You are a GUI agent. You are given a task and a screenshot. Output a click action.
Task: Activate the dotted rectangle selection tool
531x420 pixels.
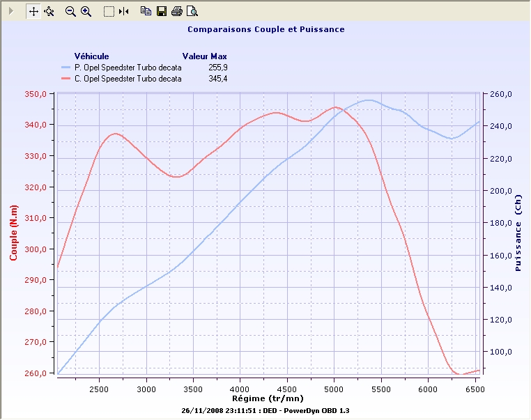(109, 11)
